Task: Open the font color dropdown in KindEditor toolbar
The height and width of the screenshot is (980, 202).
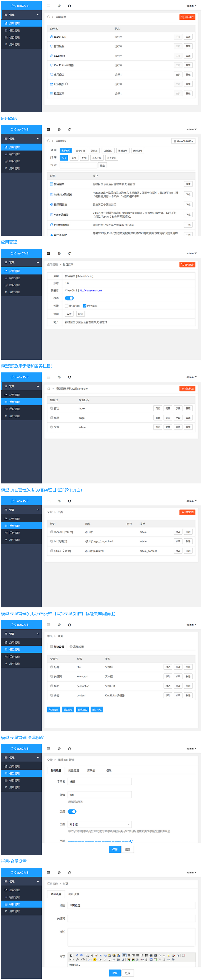Action: 90,959
